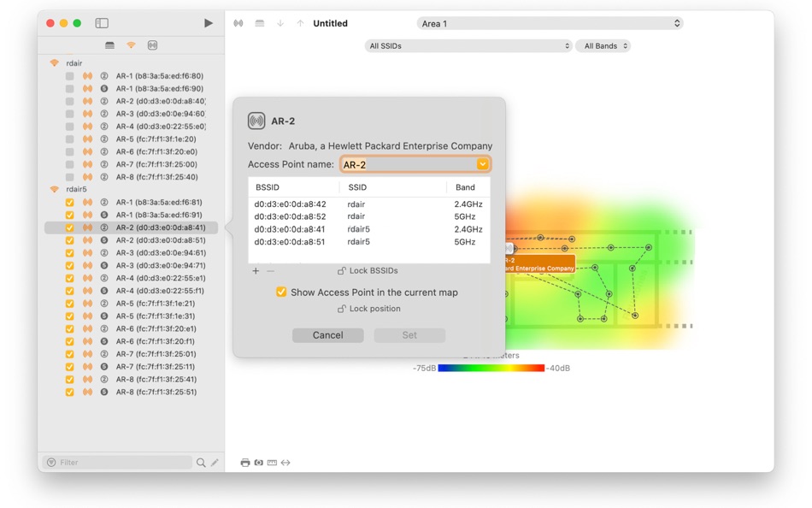
Task: Check the box for AR-1 (b8:3a:5a:ed:f6:80)
Action: [x=69, y=76]
